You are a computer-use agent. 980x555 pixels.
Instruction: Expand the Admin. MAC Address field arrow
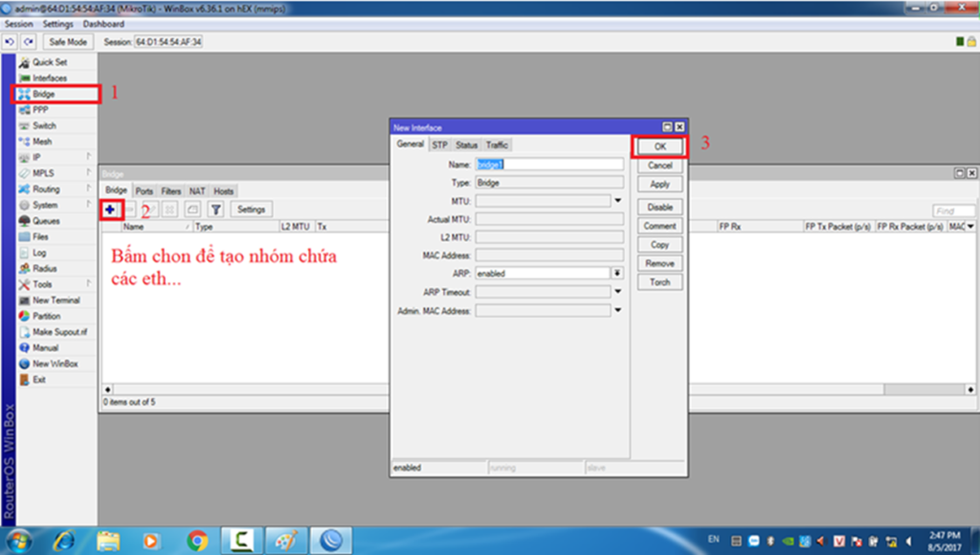(618, 310)
